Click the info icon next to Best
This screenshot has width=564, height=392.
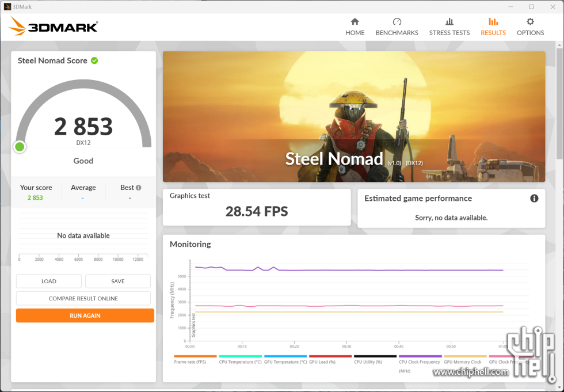coord(139,188)
